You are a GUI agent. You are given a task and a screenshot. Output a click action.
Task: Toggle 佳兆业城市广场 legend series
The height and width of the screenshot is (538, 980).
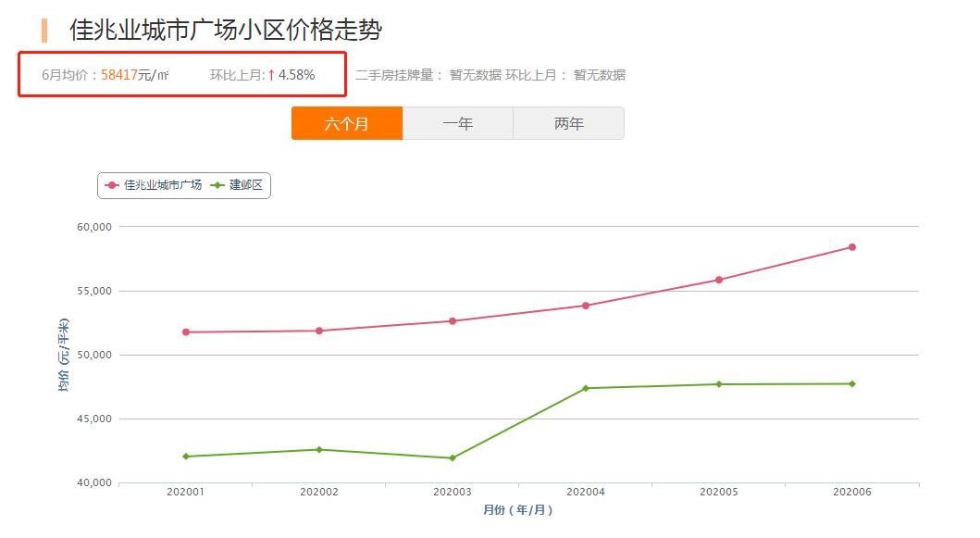point(154,185)
